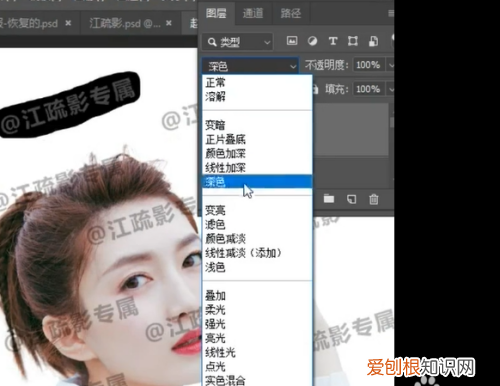Switch to the 通道 panel tab

coord(253,13)
